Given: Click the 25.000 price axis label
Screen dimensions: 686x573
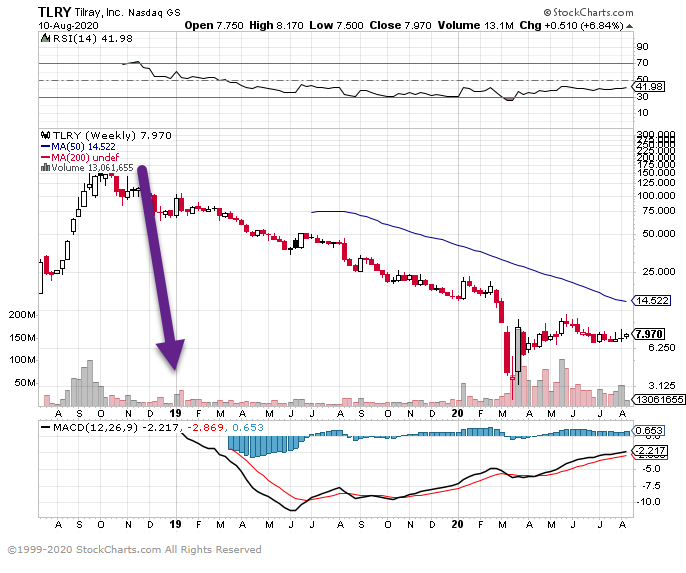Looking at the screenshot, I should (658, 272).
